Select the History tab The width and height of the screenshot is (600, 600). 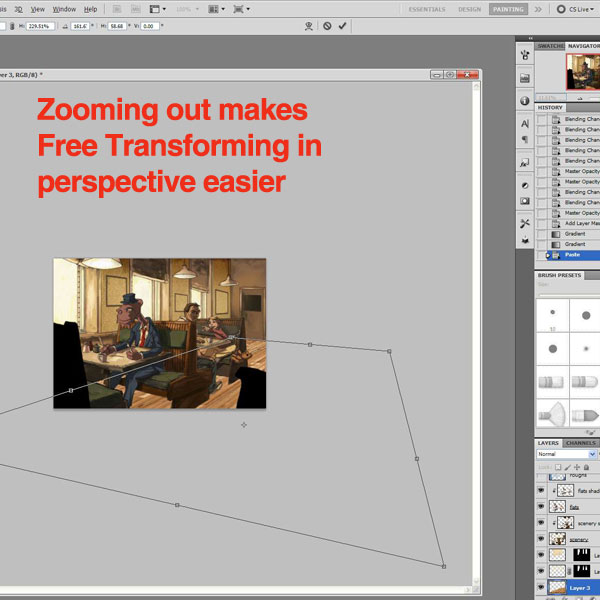(x=550, y=108)
